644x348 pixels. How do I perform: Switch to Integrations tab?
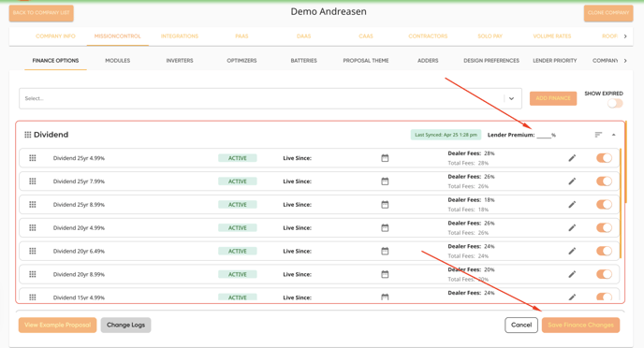click(180, 36)
